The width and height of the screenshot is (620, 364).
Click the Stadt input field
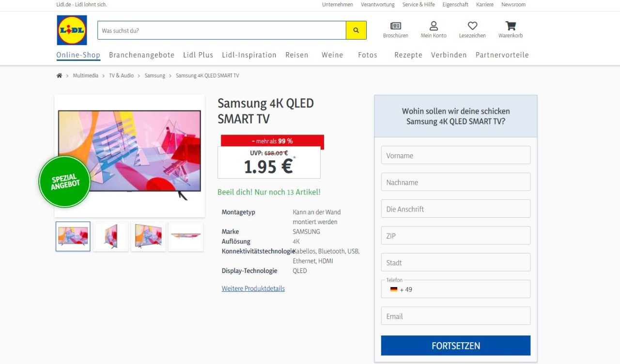(456, 262)
